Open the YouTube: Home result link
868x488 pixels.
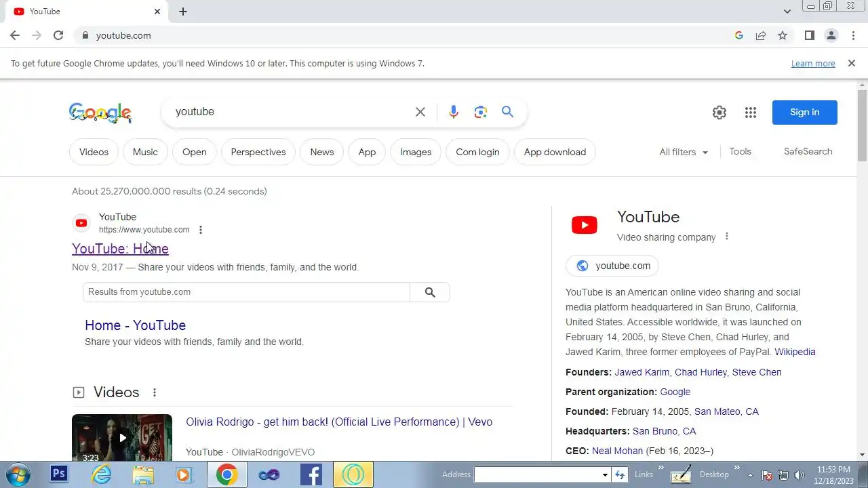pyautogui.click(x=120, y=249)
